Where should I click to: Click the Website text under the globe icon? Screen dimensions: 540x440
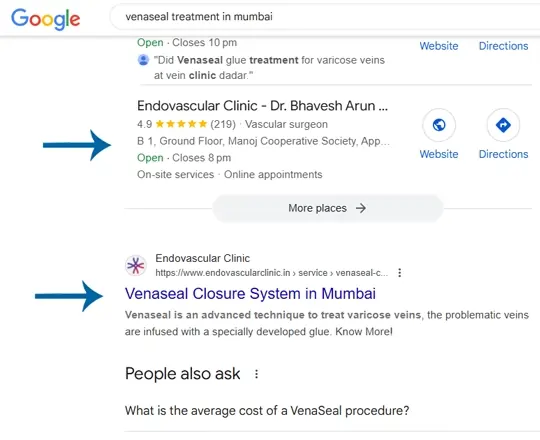click(439, 154)
